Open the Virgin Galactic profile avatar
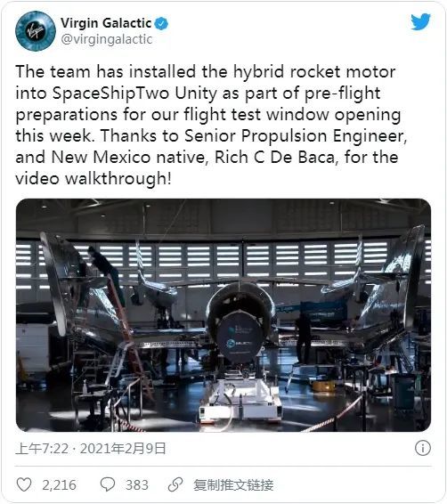This screenshot has height=504, width=447. (36, 31)
